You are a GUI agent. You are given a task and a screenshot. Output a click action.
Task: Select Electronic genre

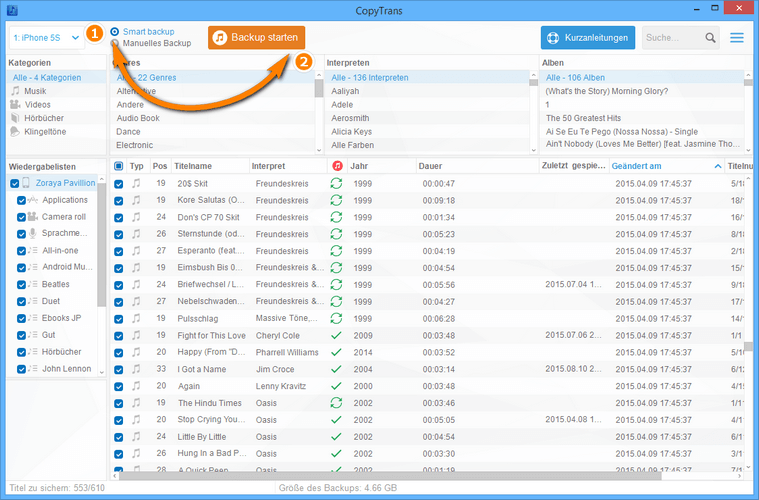[135, 145]
